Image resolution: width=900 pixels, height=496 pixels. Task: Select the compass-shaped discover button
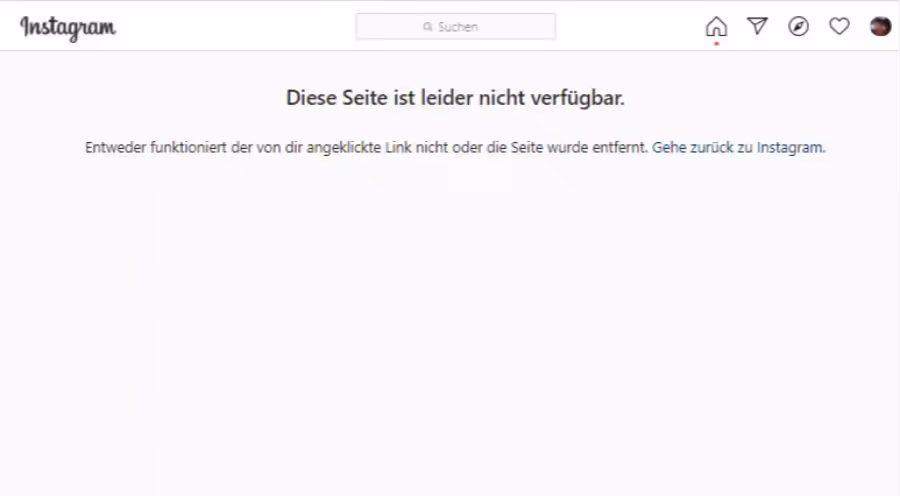(798, 26)
